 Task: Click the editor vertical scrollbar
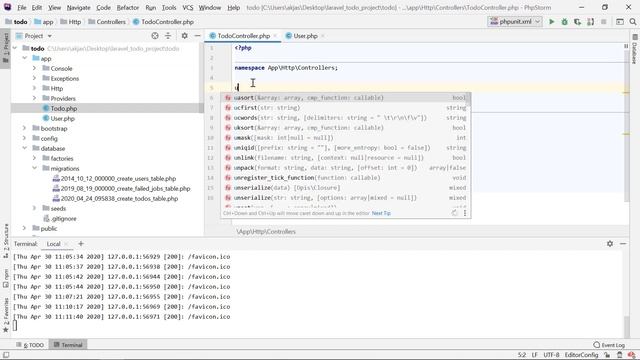click(x=627, y=127)
